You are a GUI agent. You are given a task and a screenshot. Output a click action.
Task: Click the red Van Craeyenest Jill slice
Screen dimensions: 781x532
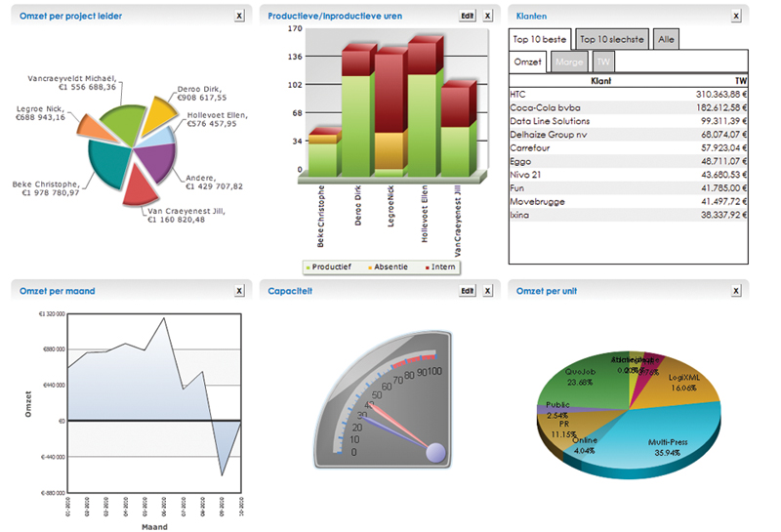point(139,186)
